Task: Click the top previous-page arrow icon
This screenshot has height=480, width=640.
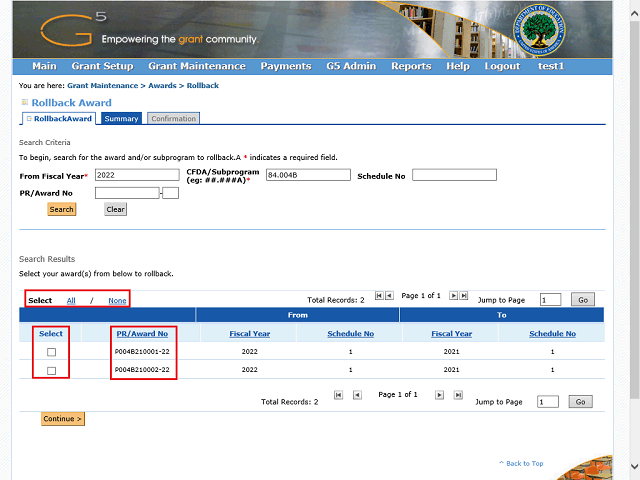Action: click(388, 296)
